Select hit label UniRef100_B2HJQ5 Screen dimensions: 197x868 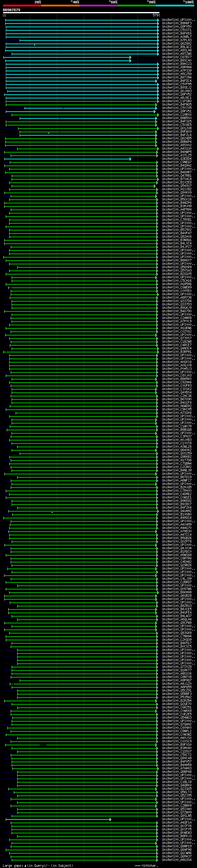[x=176, y=487]
